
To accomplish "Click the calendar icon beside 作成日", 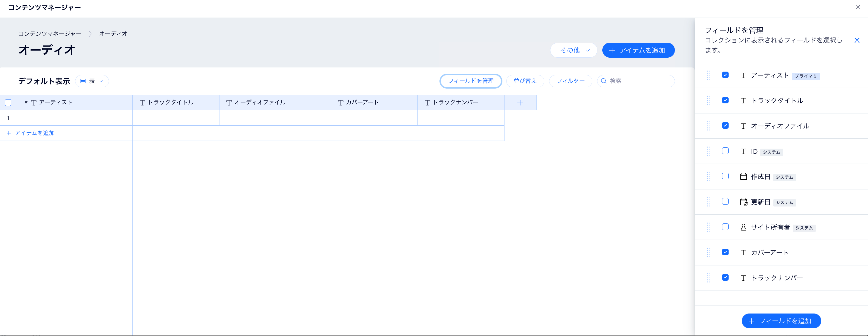I will point(743,177).
